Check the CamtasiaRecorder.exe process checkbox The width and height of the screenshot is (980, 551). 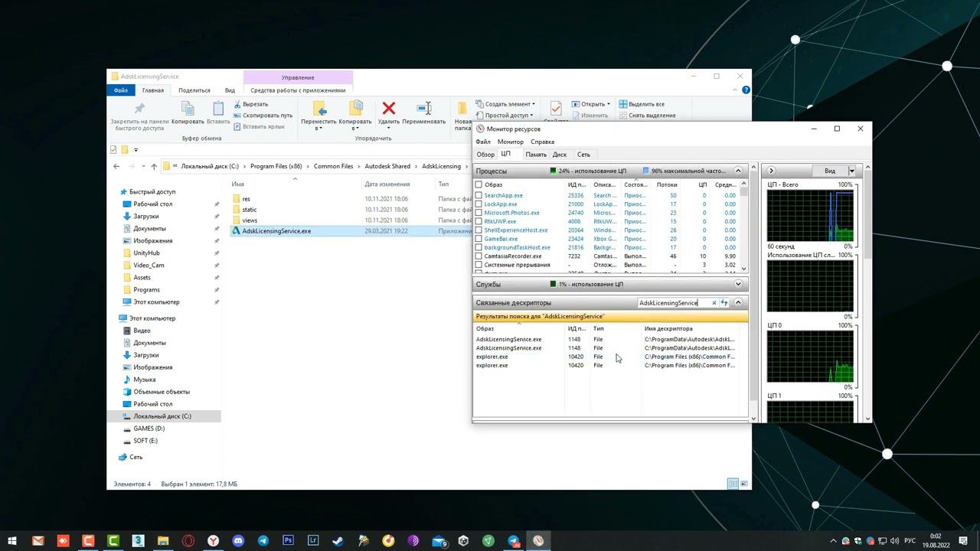pyautogui.click(x=479, y=256)
